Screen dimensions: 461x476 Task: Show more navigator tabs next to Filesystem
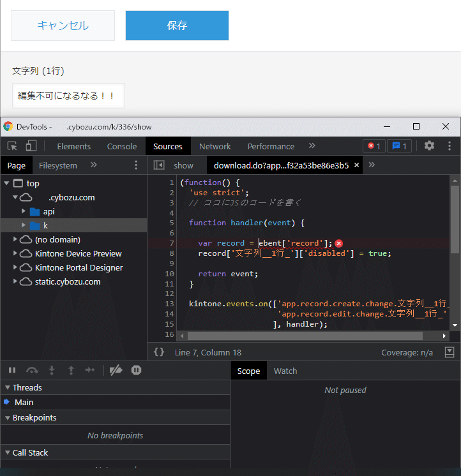[x=93, y=165]
